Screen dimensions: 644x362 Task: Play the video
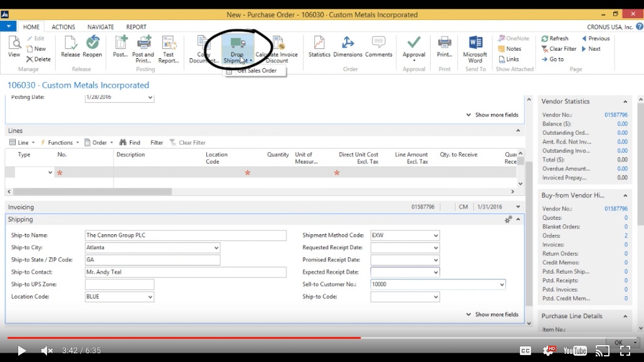pos(22,351)
